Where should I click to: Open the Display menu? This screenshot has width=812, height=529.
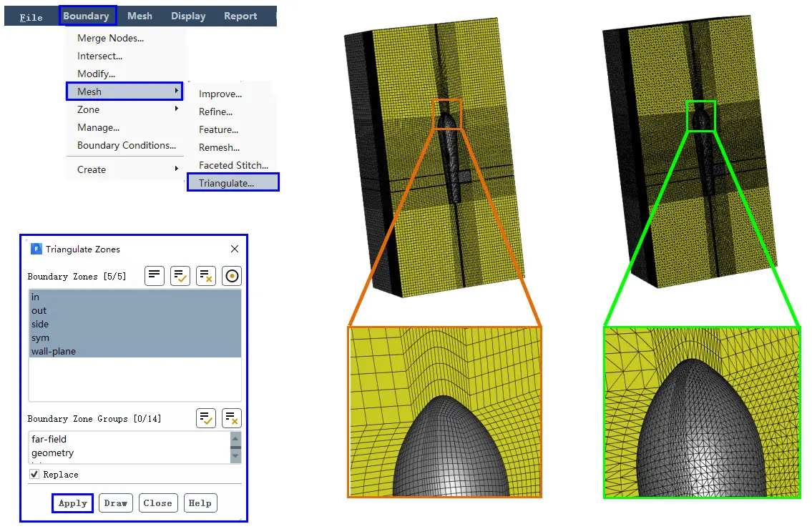coord(188,16)
